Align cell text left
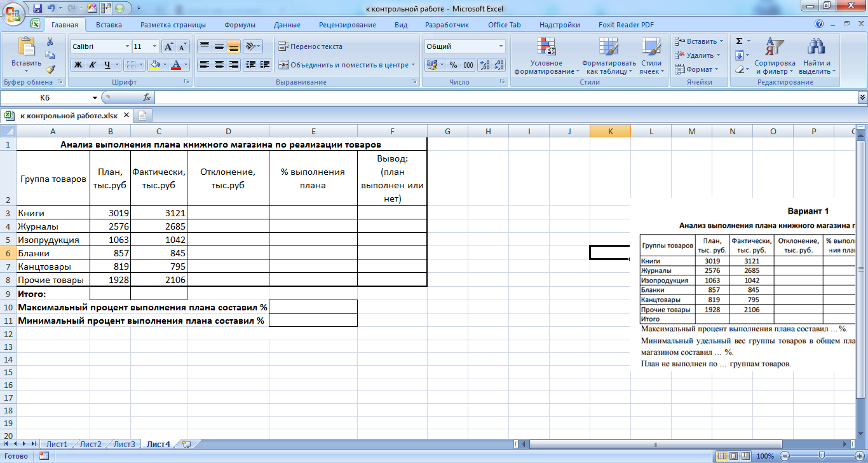 click(204, 65)
